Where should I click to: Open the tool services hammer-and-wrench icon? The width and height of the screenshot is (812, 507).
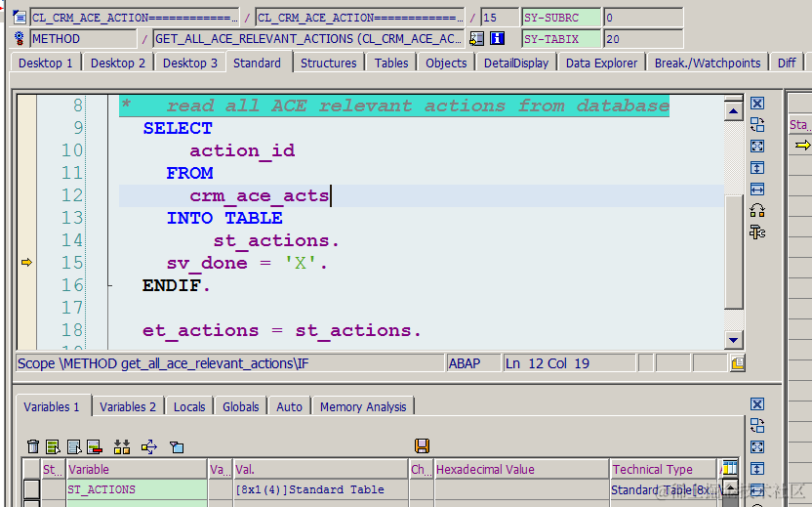tap(757, 232)
